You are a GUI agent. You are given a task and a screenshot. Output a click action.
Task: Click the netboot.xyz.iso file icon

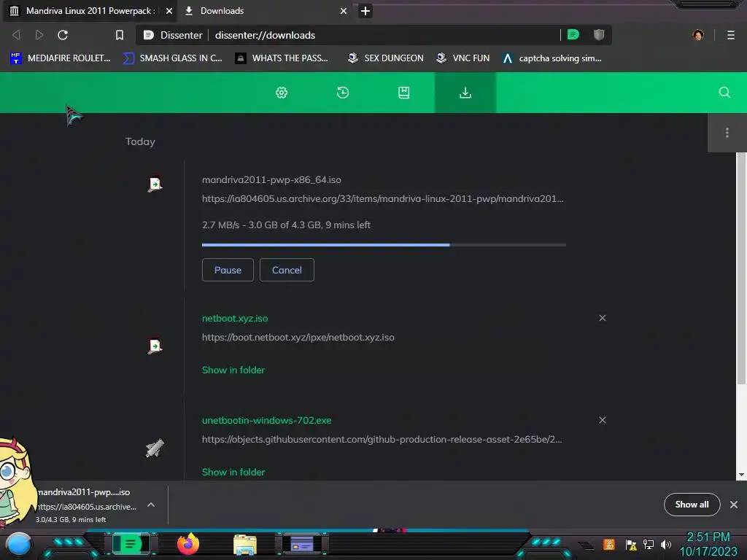tap(155, 346)
